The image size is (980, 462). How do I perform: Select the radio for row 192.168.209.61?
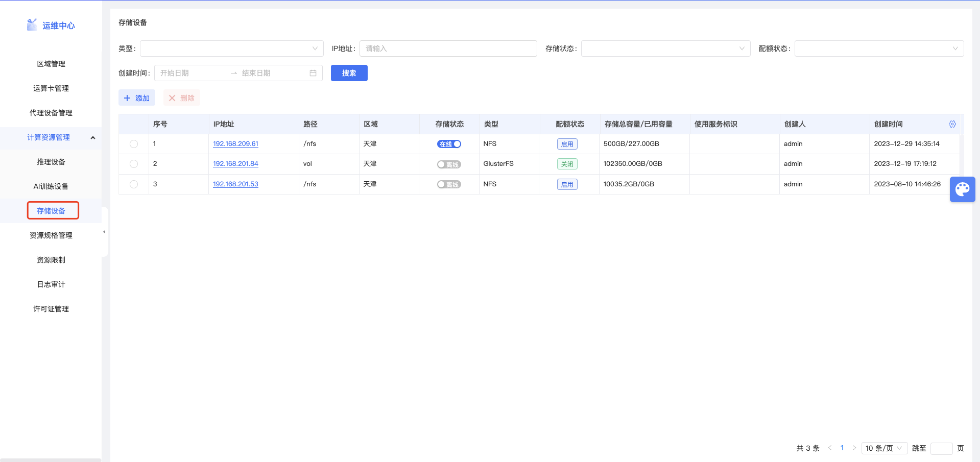pos(134,144)
